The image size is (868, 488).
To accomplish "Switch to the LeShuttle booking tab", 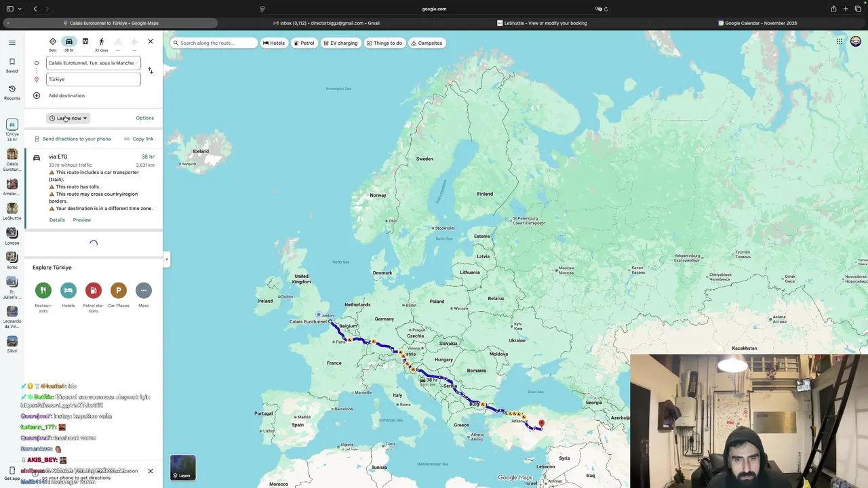I will click(x=542, y=23).
